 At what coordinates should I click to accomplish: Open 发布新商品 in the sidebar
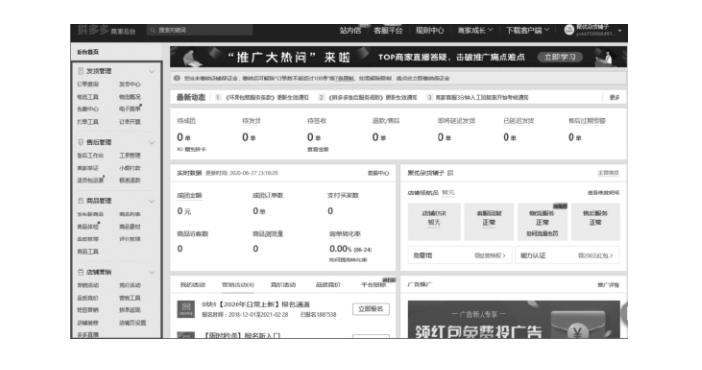click(x=90, y=214)
